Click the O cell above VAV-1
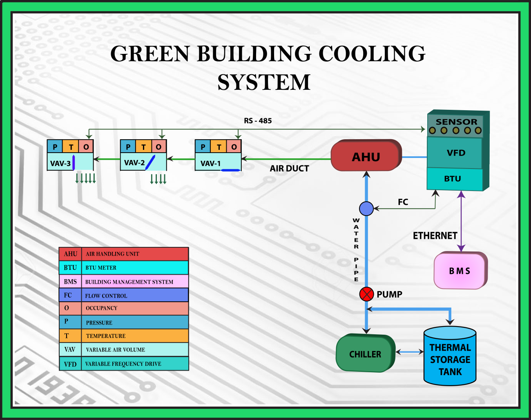 (x=234, y=147)
